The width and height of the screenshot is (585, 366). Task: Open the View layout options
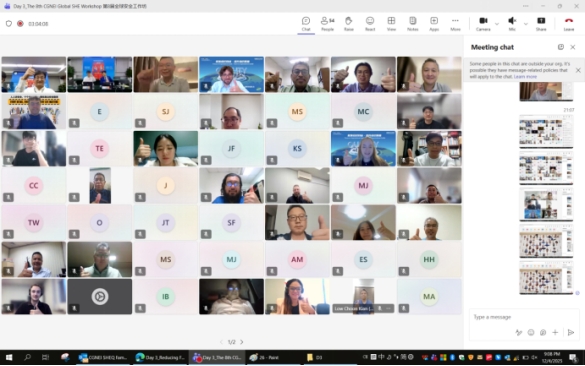click(x=391, y=24)
